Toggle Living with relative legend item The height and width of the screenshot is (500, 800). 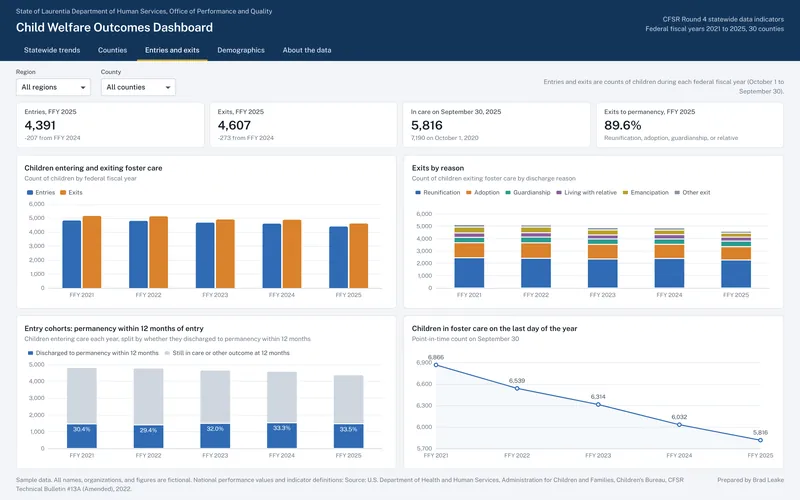pyautogui.click(x=586, y=192)
